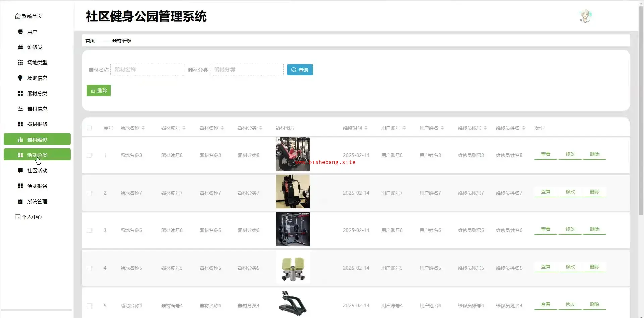Open the user avatar at top right
644x318 pixels.
585,16
